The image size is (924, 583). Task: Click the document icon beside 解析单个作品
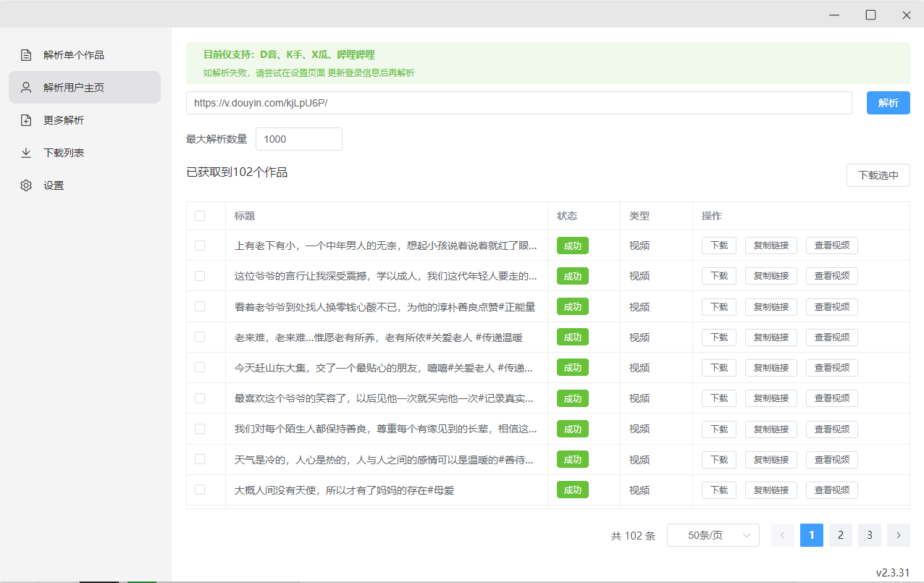(26, 55)
